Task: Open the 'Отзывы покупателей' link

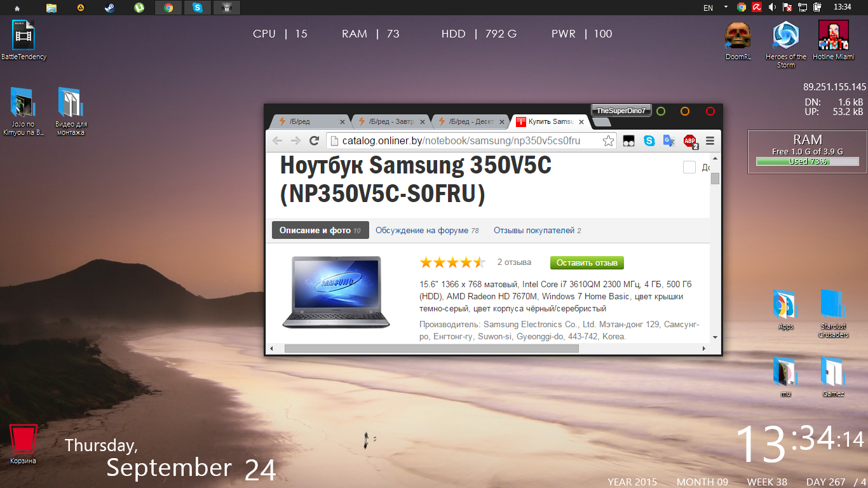Action: pos(537,231)
